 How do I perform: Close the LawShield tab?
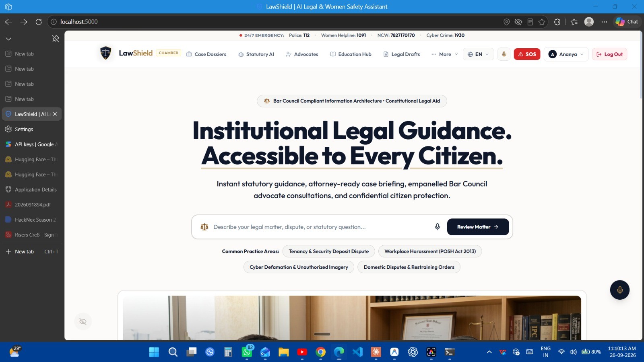point(55,114)
